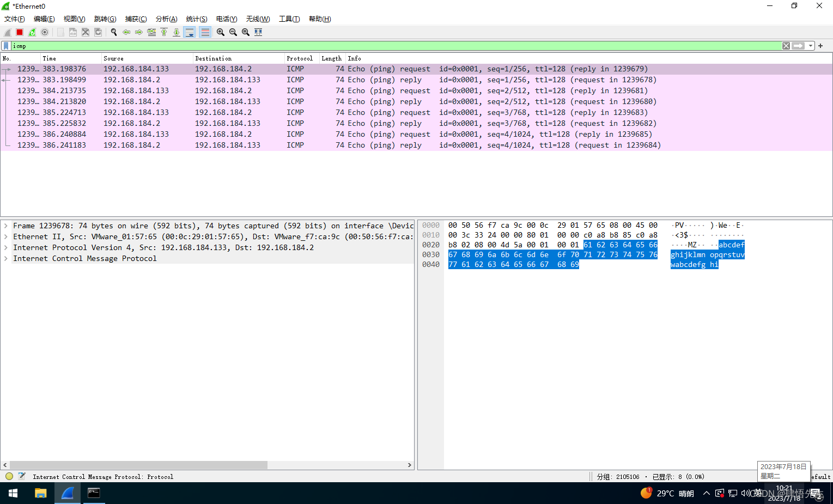This screenshot has width=833, height=504.
Task: Sort by the Time column header
Action: [71, 58]
